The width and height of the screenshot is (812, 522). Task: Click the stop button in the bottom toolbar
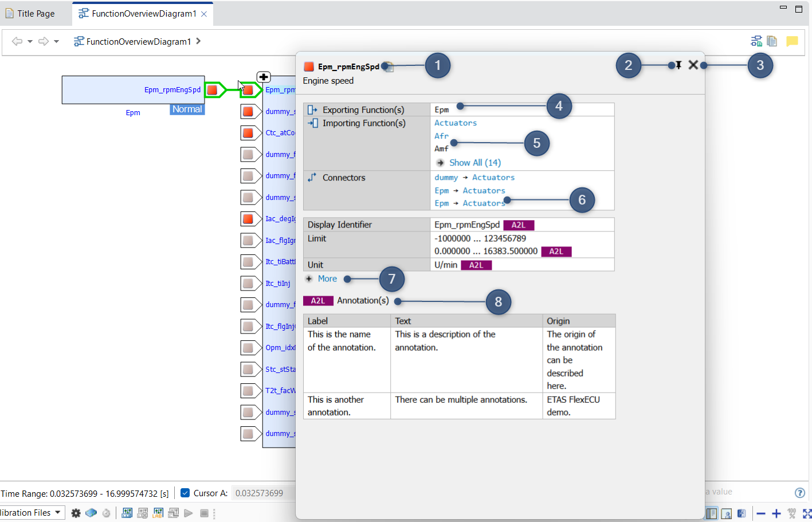[x=204, y=513]
